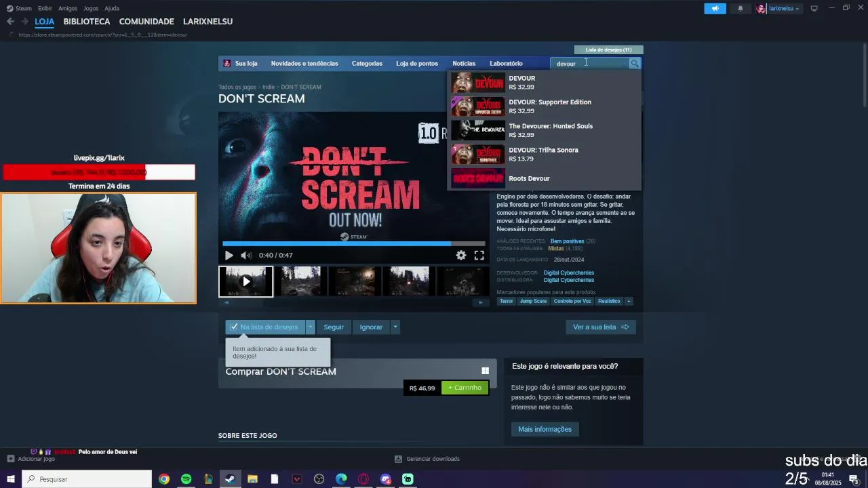868x488 pixels.
Task: Click Mais informações button
Action: click(x=545, y=429)
